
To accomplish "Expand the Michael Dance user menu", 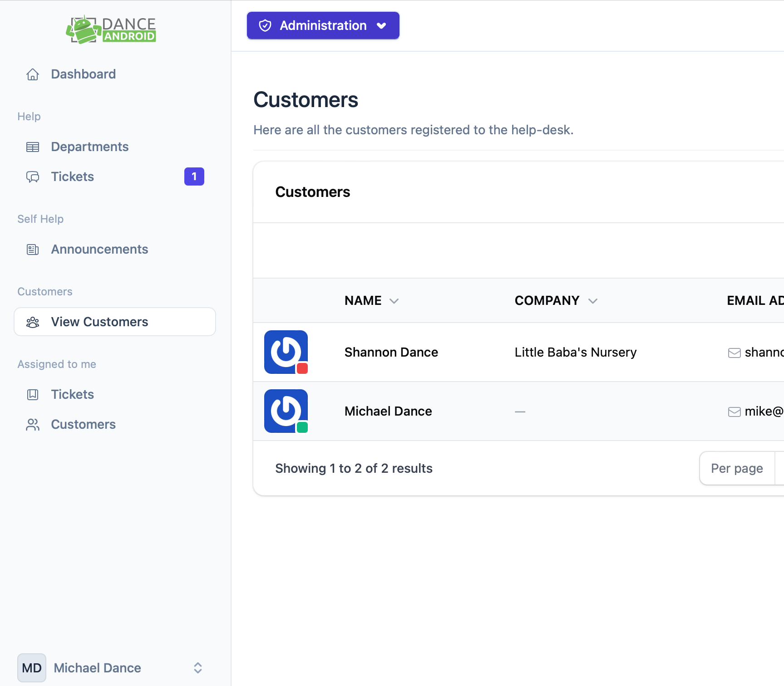I will 198,668.
